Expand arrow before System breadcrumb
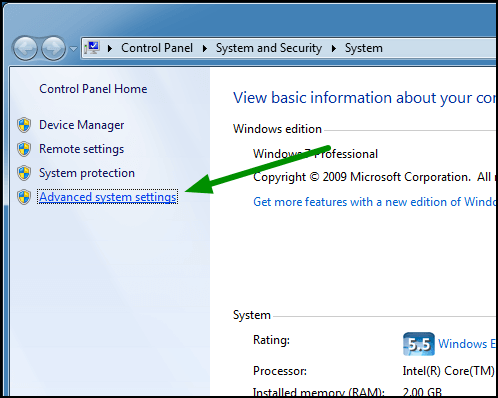Image resolution: width=498 pixels, height=398 pixels. tap(334, 49)
